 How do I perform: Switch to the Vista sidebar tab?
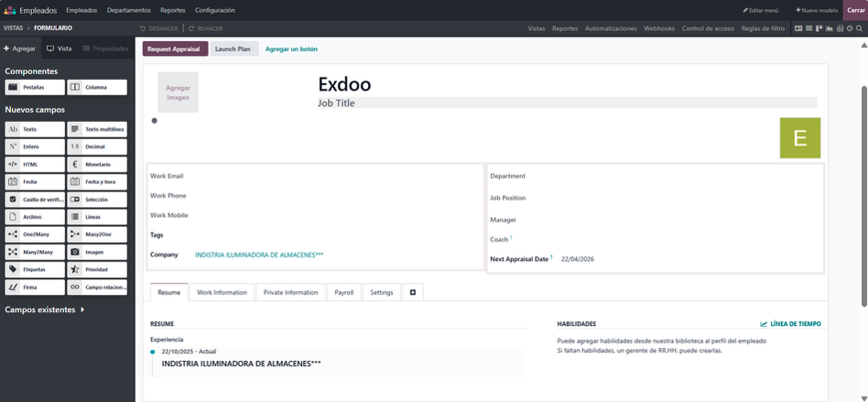coord(60,49)
